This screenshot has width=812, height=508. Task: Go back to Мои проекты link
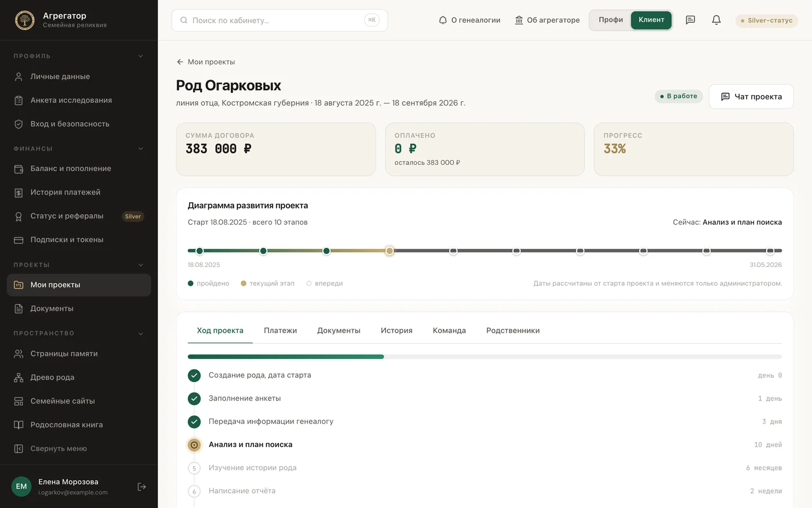pos(206,62)
